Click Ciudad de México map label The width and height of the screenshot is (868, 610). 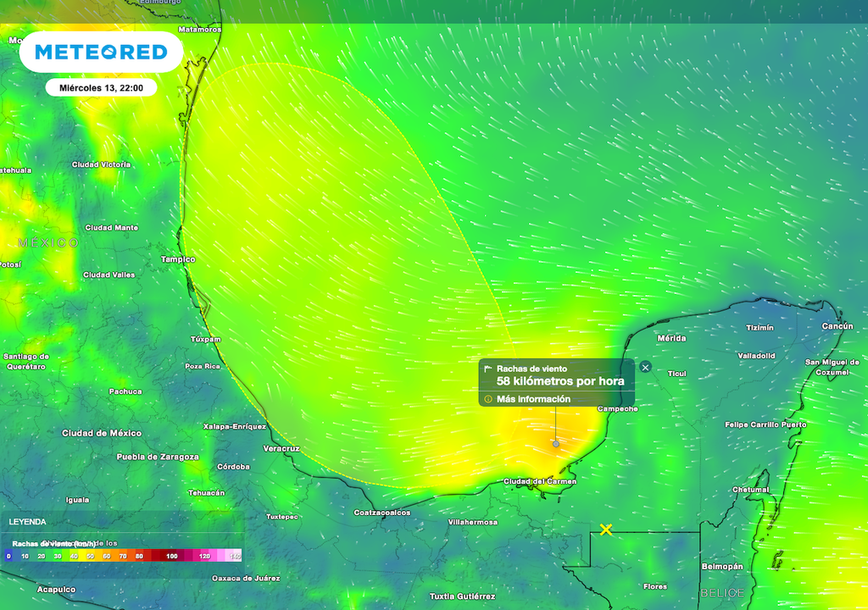pos(102,433)
